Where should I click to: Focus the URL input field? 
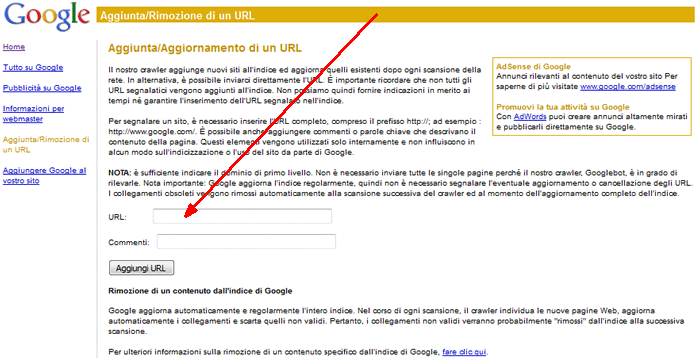242,216
